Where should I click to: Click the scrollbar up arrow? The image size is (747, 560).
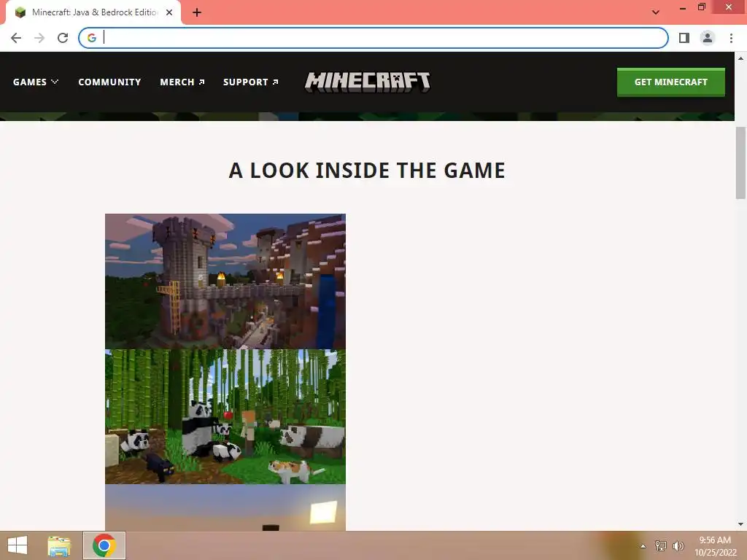(740, 58)
